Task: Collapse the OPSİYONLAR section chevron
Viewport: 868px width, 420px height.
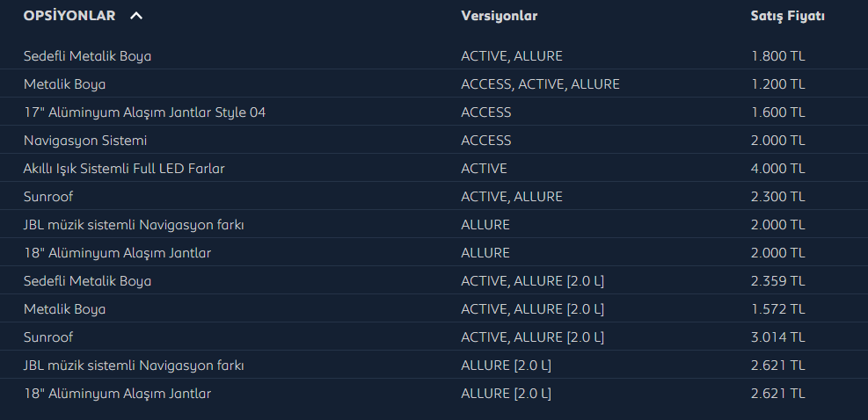Action: pos(136,16)
